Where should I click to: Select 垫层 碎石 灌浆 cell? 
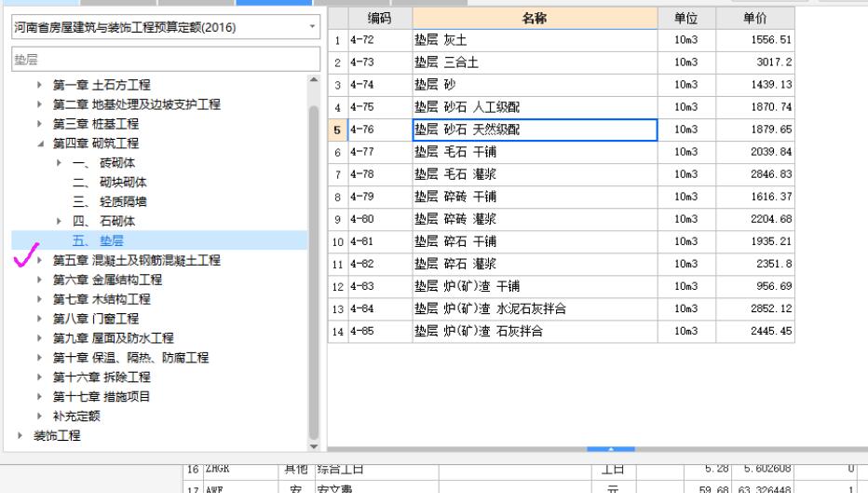pos(535,265)
